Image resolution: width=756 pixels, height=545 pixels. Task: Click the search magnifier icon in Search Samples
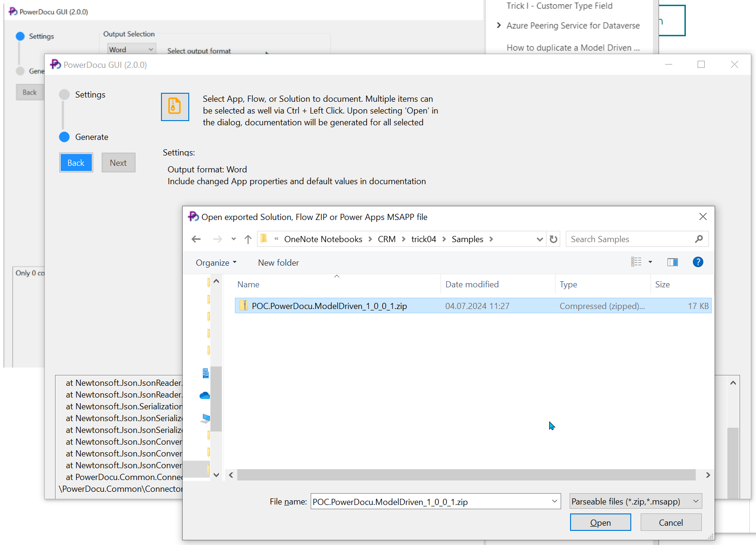tap(699, 239)
